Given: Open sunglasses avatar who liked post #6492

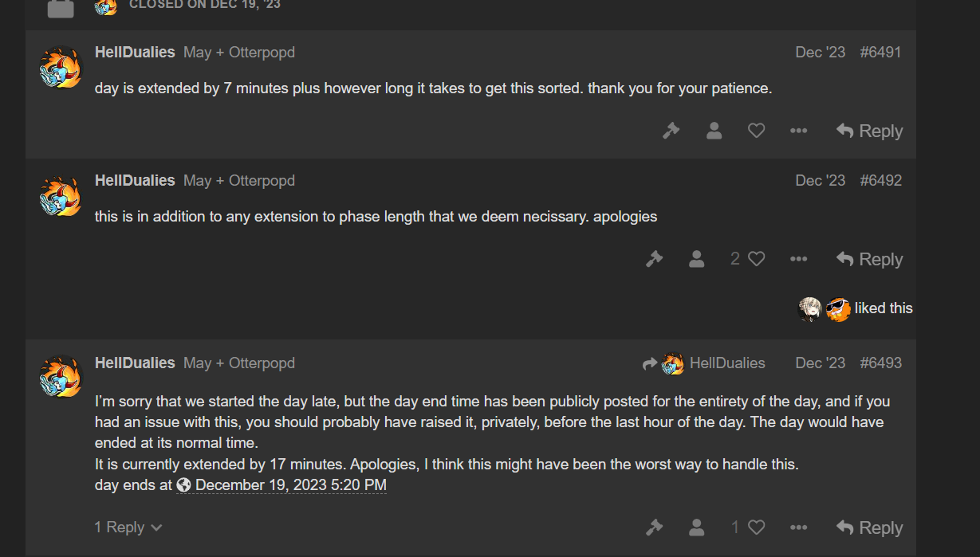Looking at the screenshot, I should [x=838, y=308].
